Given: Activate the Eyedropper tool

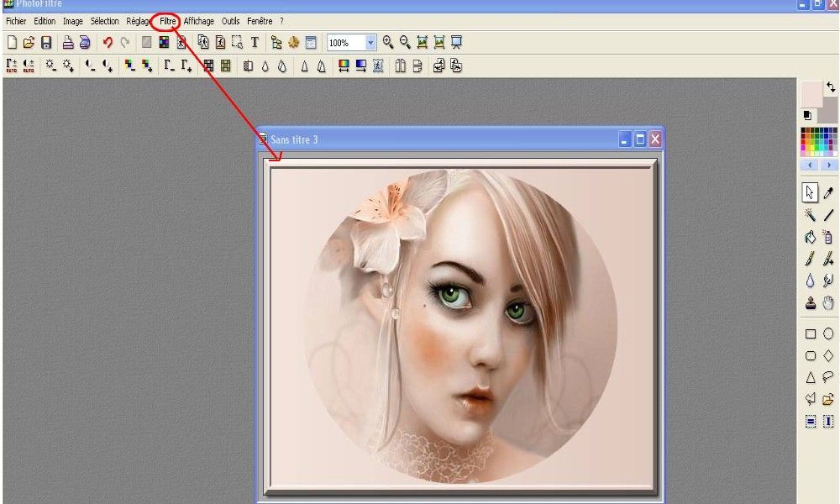Looking at the screenshot, I should tap(828, 192).
